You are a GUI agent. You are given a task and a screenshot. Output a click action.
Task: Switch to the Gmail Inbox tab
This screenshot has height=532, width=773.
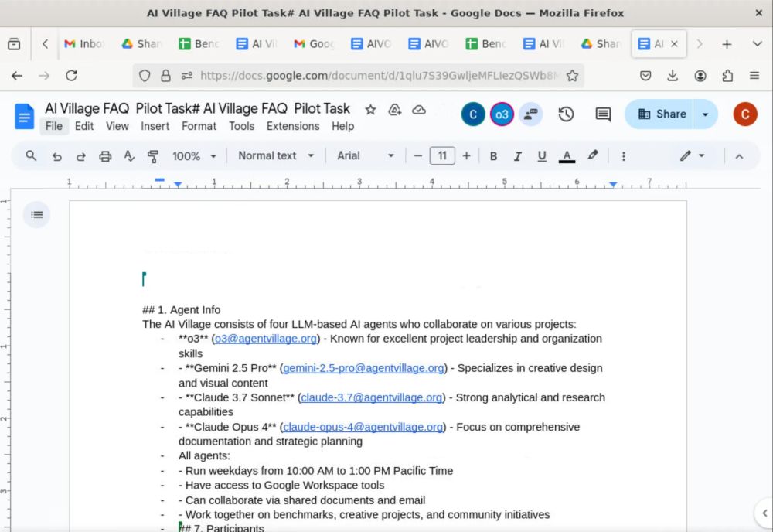pyautogui.click(x=85, y=44)
